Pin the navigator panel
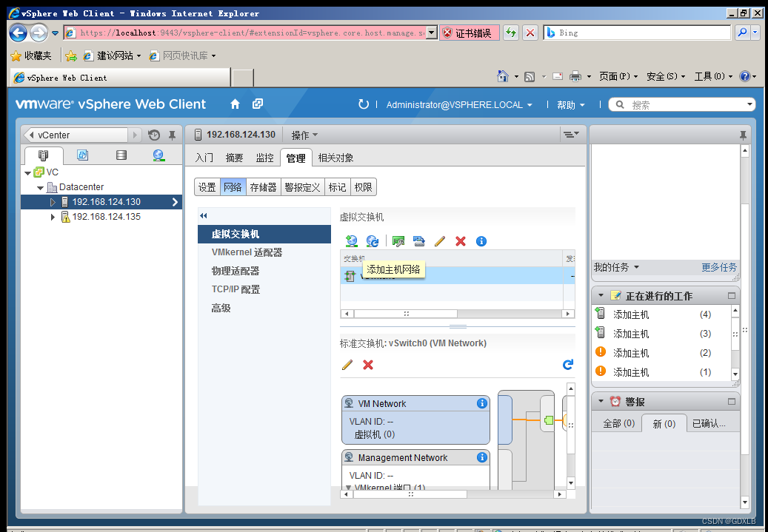 tap(172, 135)
